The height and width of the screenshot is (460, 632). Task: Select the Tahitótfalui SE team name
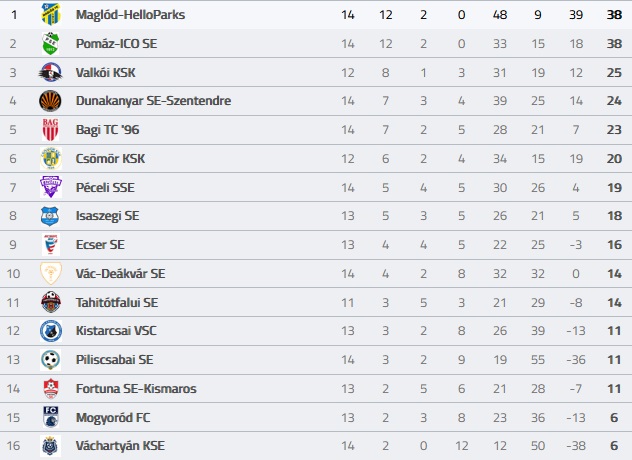[117, 302]
